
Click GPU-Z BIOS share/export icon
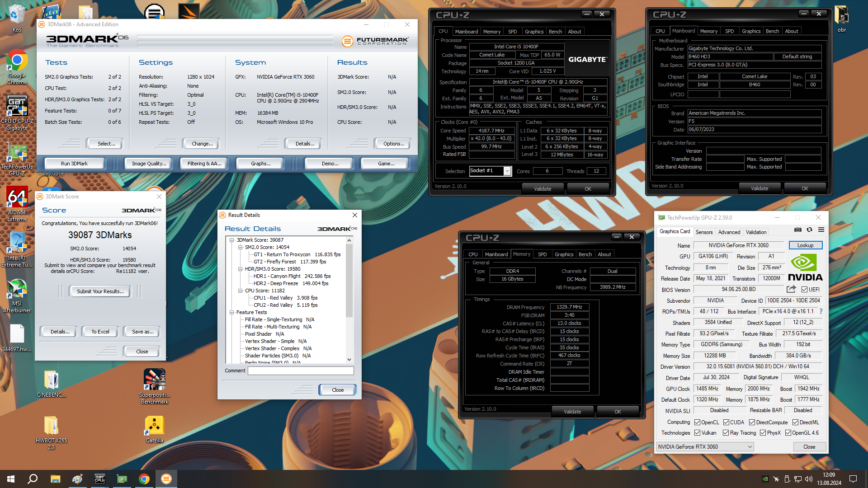pos(791,289)
